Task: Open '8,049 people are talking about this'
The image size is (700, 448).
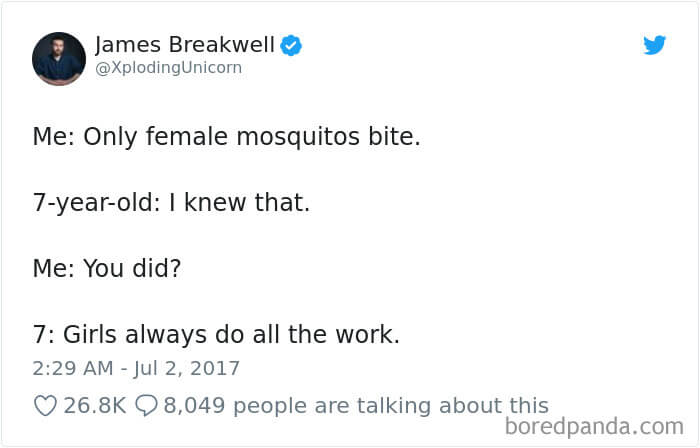Action: tap(356, 406)
